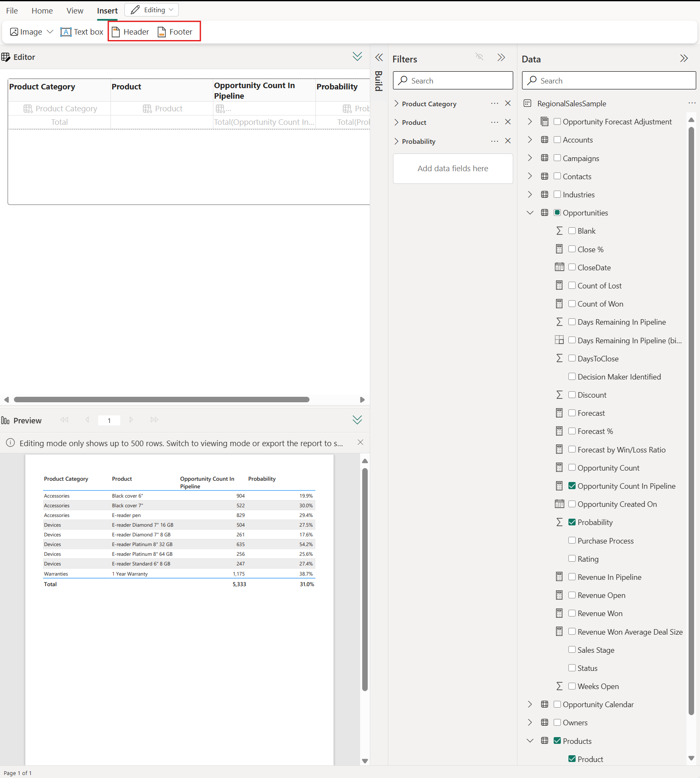Screen dimensions: 700x778
Task: Add a Footer to the report
Action: click(x=175, y=32)
